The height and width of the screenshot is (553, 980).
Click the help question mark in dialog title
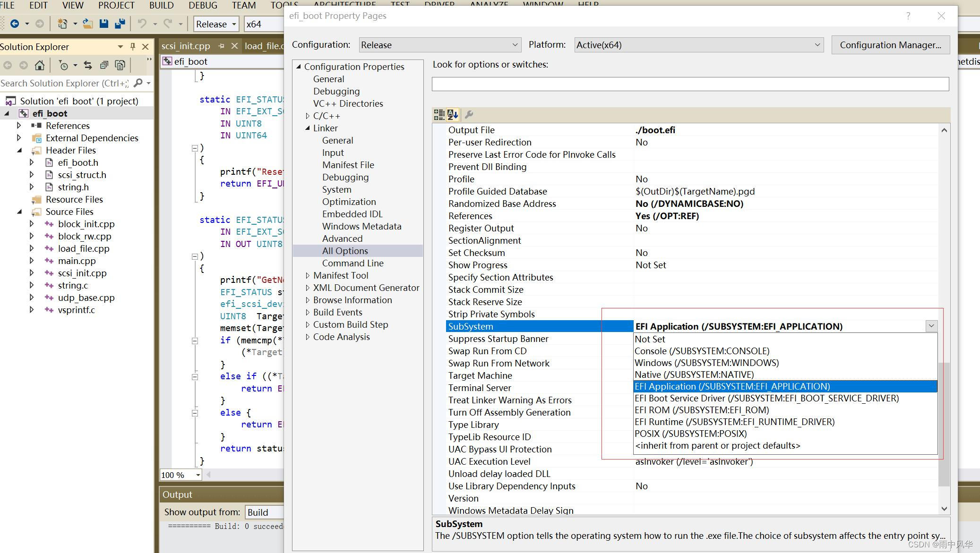pos(908,16)
